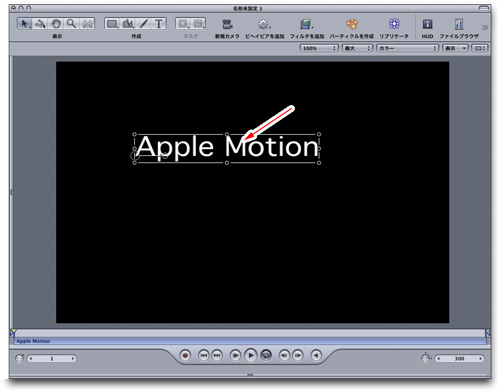Toggle audio mute in the transport controls
Screen dimensions: 500x392
pyautogui.click(x=316, y=355)
